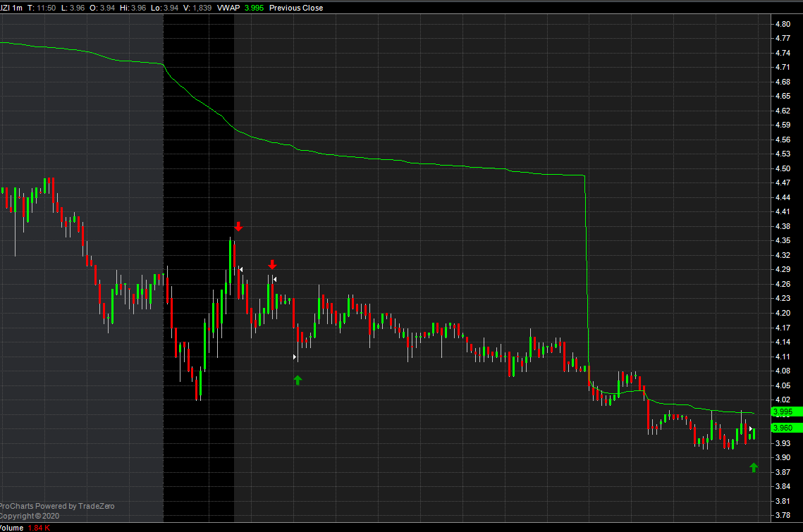Click the 4.50 price axis label
Image resolution: width=803 pixels, height=532 pixels.
783,168
